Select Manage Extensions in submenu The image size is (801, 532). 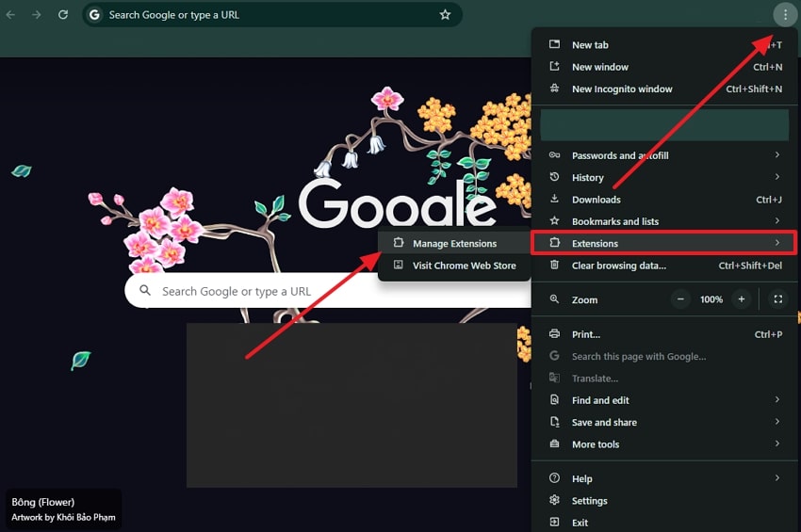tap(454, 243)
